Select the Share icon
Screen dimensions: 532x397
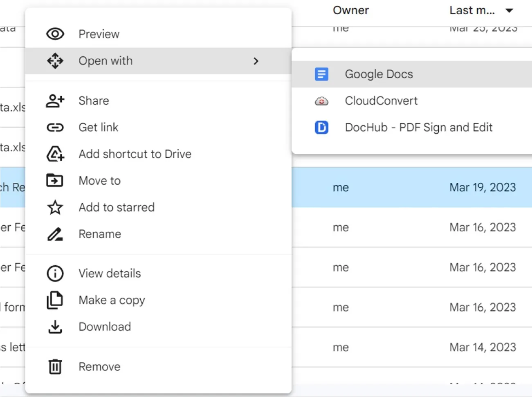55,101
